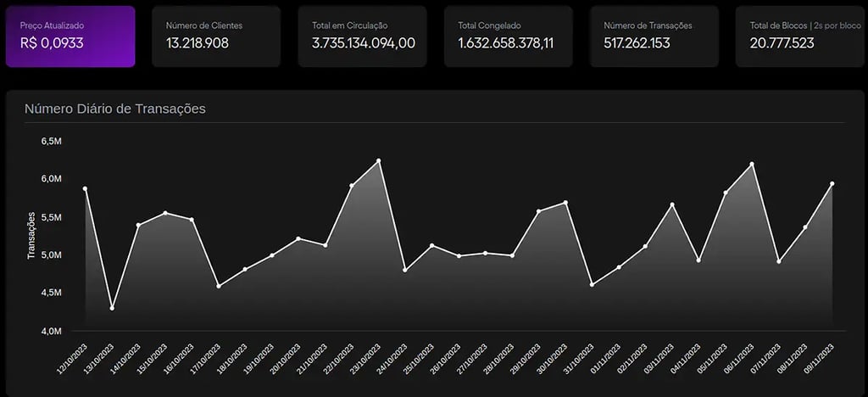Click the 517.262.153 transactions value
The height and width of the screenshot is (397, 868).
click(637, 43)
